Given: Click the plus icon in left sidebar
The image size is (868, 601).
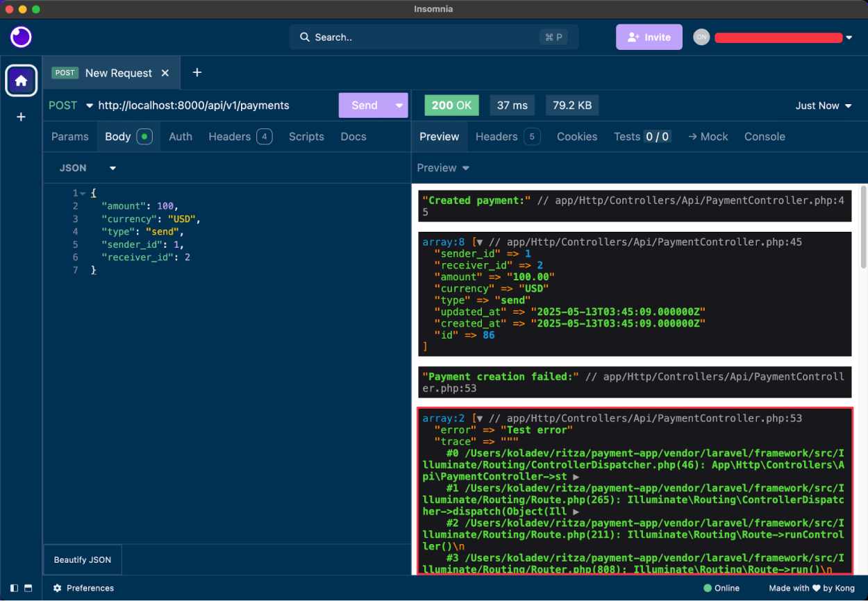Looking at the screenshot, I should [21, 117].
